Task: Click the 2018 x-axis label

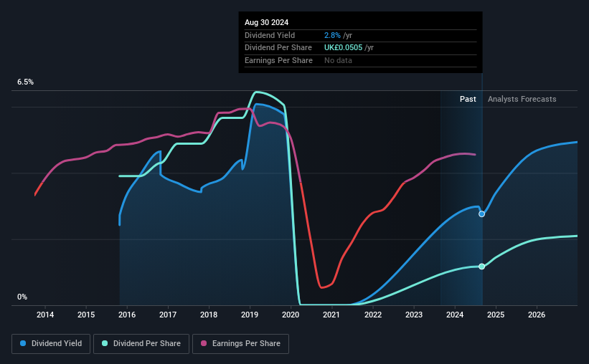Action: click(209, 315)
